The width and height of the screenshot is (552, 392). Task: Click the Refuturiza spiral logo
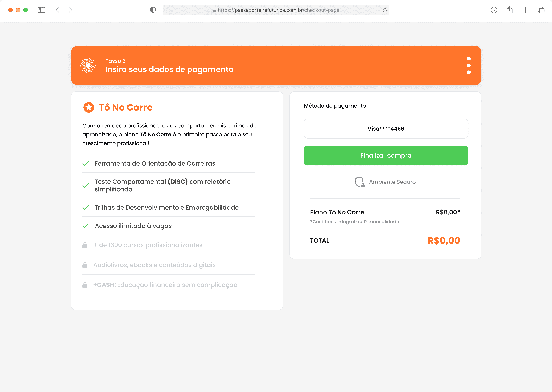point(88,65)
